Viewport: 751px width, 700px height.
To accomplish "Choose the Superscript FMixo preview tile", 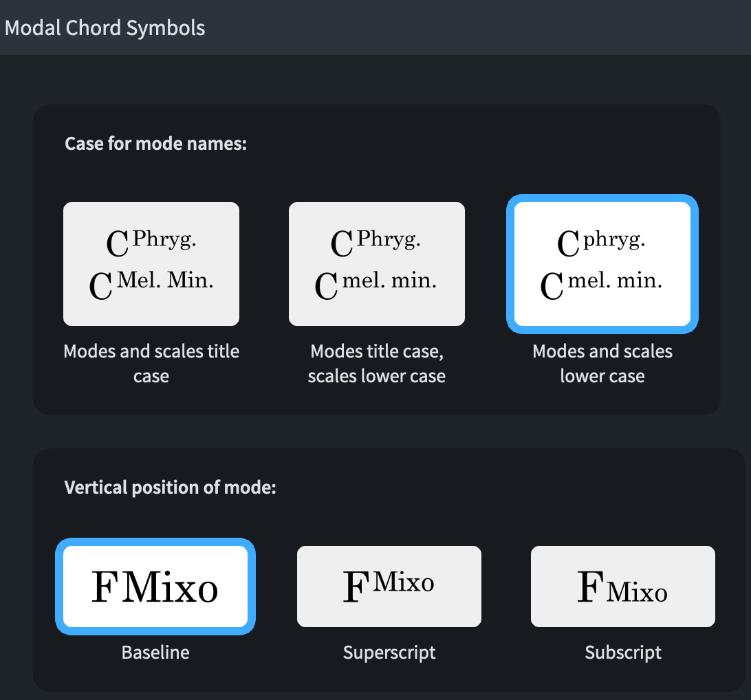I will [x=389, y=587].
